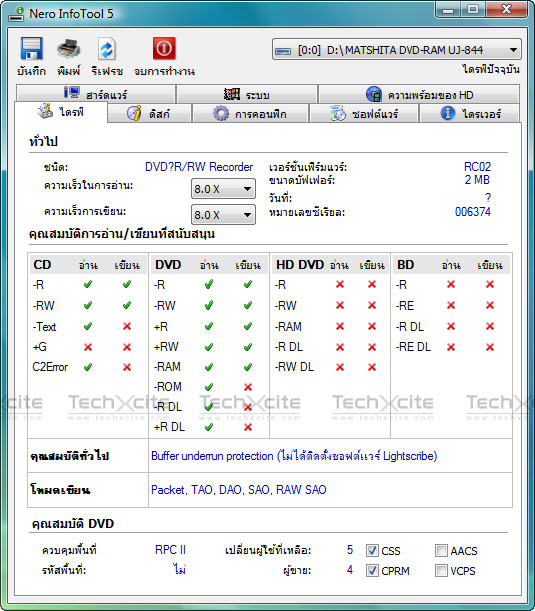Click the HD DVD column header
This screenshot has width=535, height=611.
click(x=300, y=265)
